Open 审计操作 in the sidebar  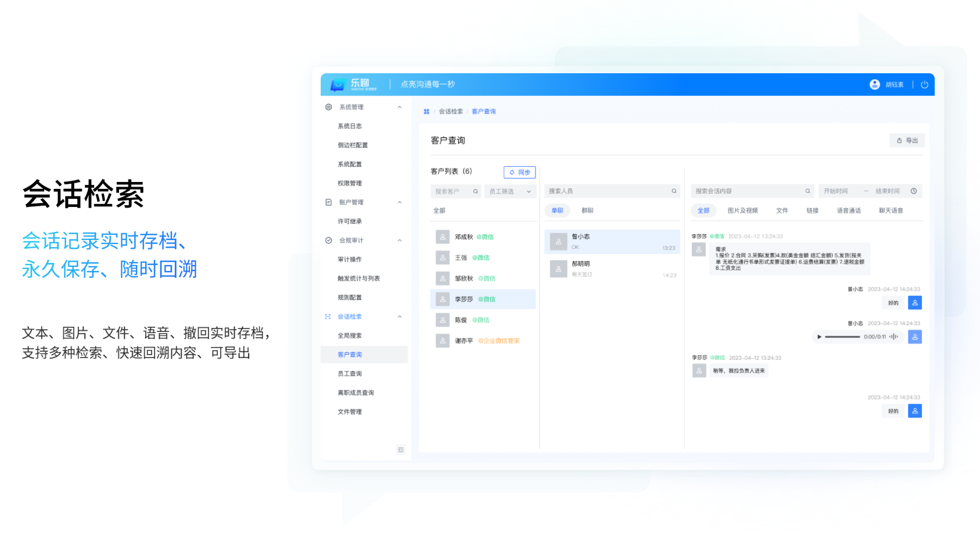click(350, 259)
